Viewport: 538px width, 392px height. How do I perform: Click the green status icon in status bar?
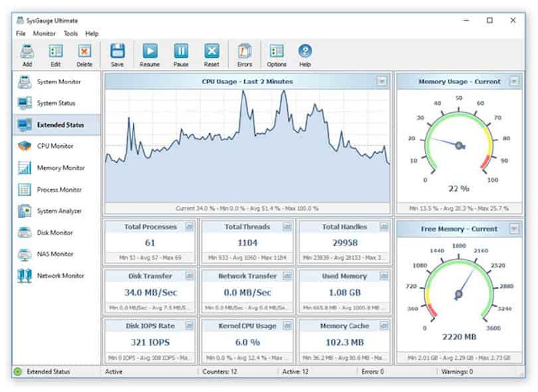18,371
